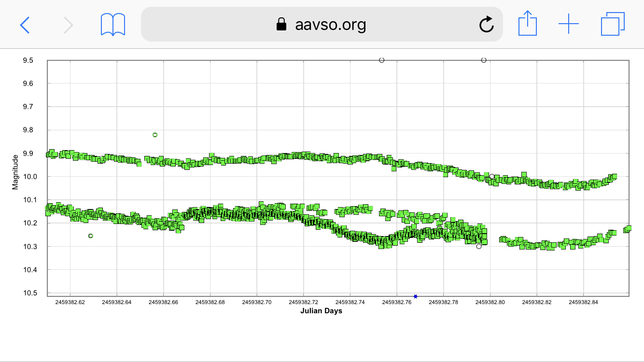Tap the aavso.org address text
644x362 pixels.
coord(331,24)
